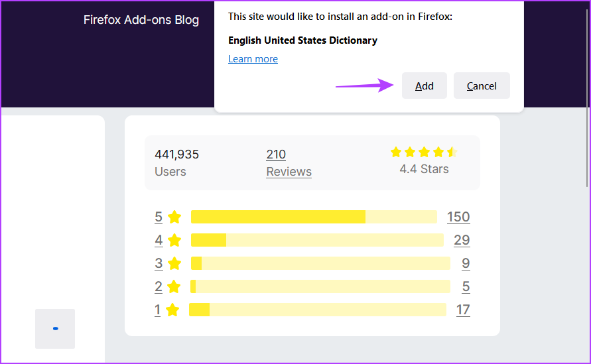Click the 4.4 star rating icons

click(x=424, y=152)
